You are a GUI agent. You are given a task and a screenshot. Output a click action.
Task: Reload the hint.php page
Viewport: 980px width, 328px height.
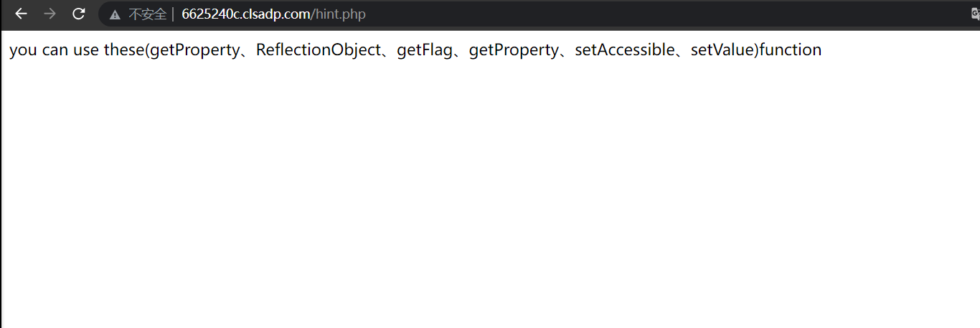pos(79,14)
